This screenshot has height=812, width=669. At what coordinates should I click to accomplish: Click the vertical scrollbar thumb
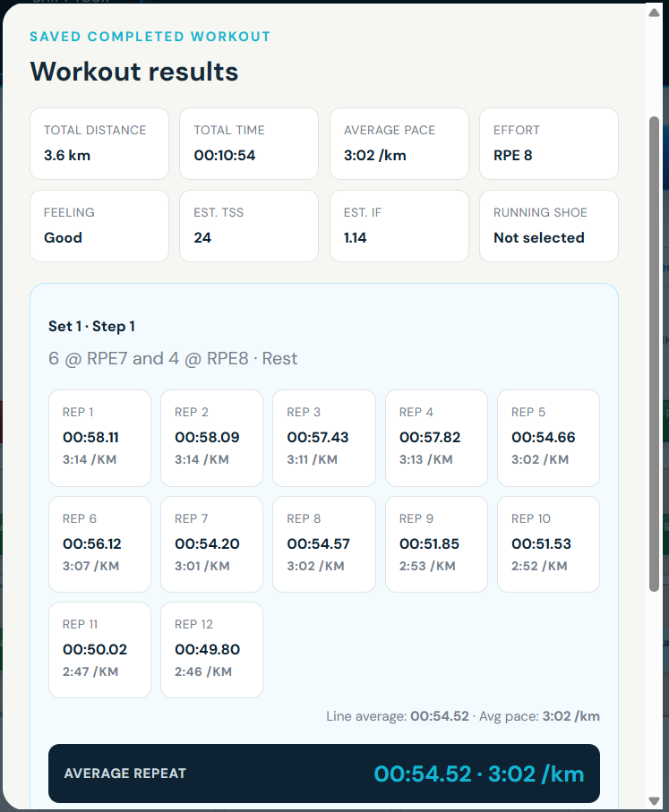(654, 354)
